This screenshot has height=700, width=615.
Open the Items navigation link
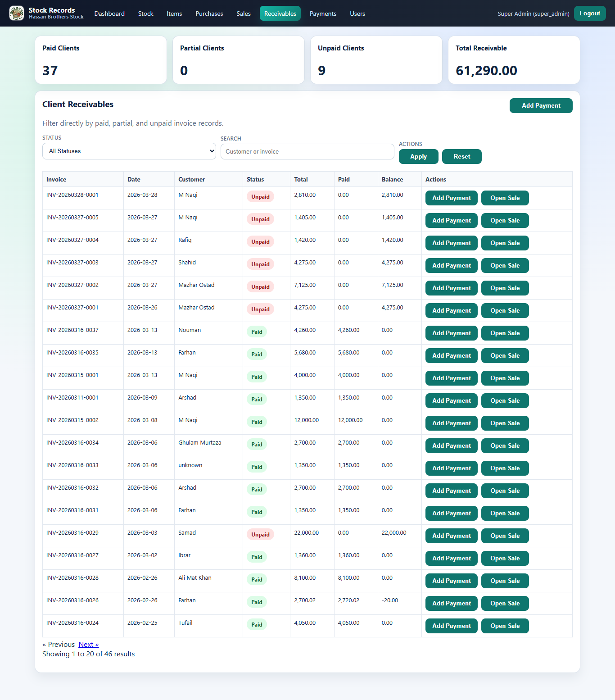tap(174, 14)
